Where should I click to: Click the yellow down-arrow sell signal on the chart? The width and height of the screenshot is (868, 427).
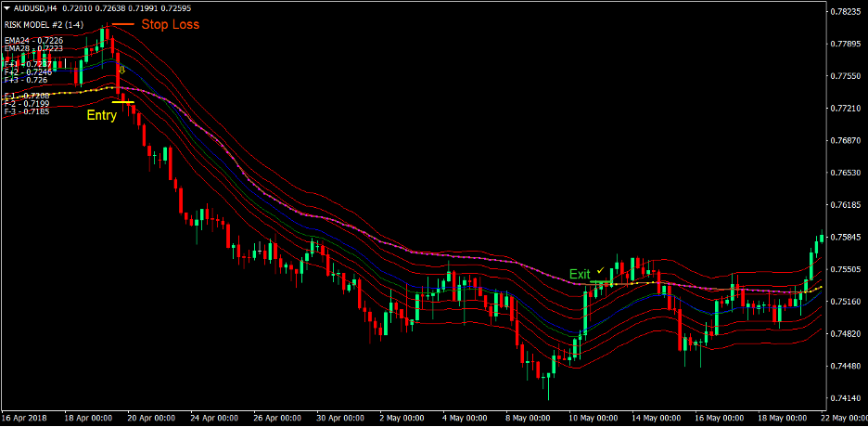(122, 70)
